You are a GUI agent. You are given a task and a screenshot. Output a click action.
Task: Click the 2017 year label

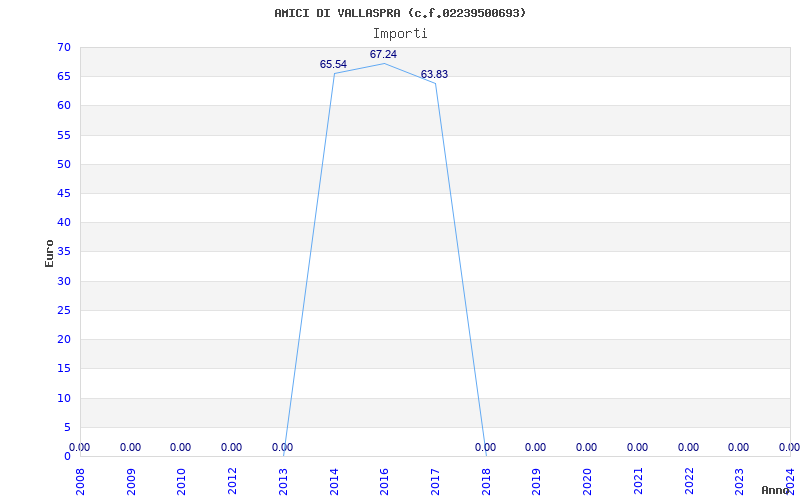click(435, 481)
